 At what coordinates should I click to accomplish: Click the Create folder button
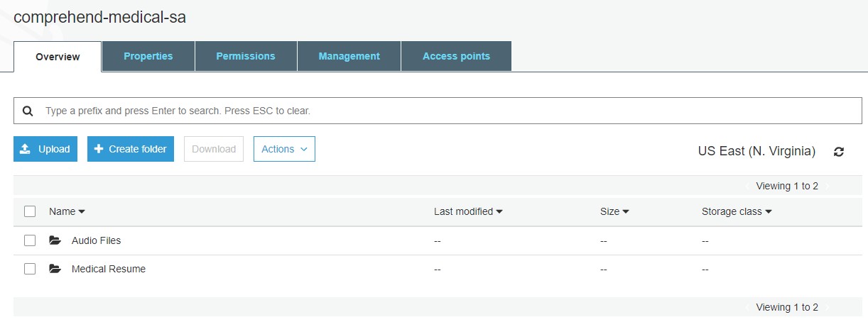(x=131, y=149)
